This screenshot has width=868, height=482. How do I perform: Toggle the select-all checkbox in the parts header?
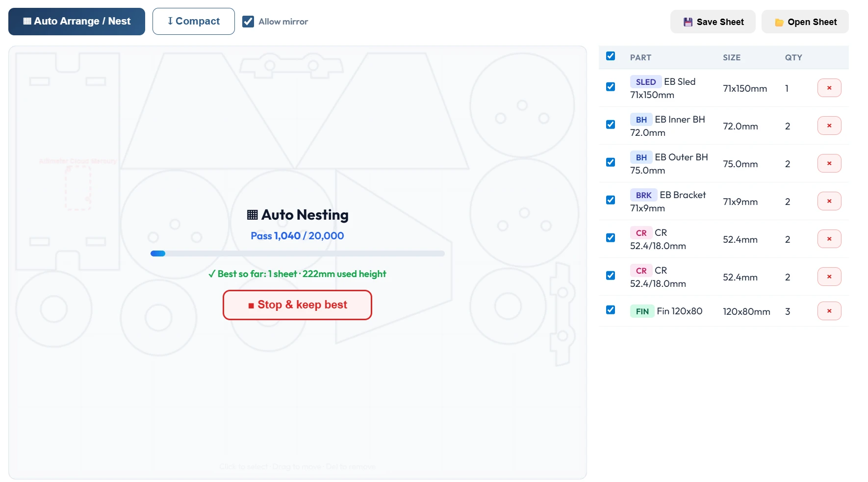(610, 56)
